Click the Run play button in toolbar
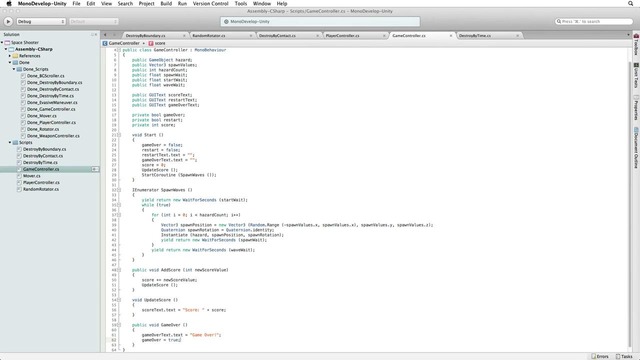The width and height of the screenshot is (640, 360). pyautogui.click(x=8, y=21)
